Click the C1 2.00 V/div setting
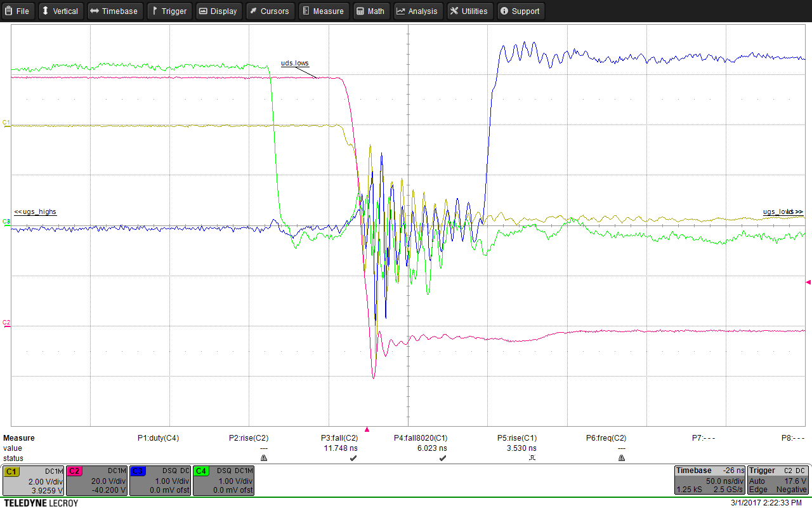The image size is (812, 508). tap(47, 481)
